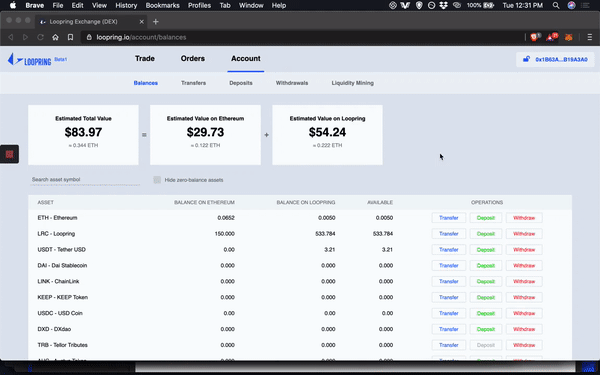This screenshot has height=375, width=600.
Task: Switch to the Withdrawals sub-tab
Action: click(x=292, y=83)
